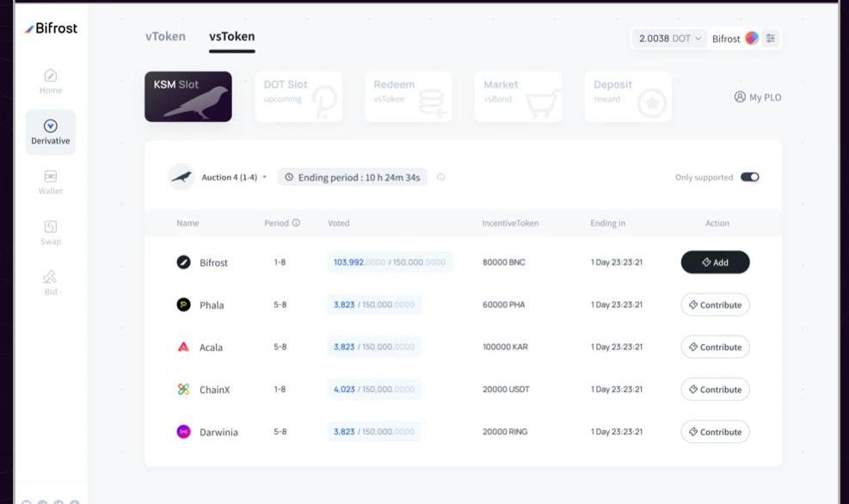Screen dimensions: 849x504
Task: Click the Ending period countdown badge
Action: [x=352, y=177]
